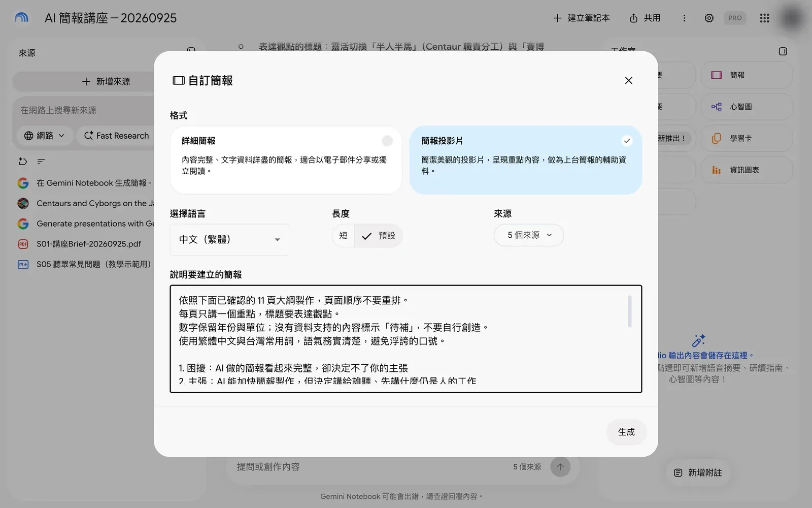Choose 短 length option

pos(344,236)
